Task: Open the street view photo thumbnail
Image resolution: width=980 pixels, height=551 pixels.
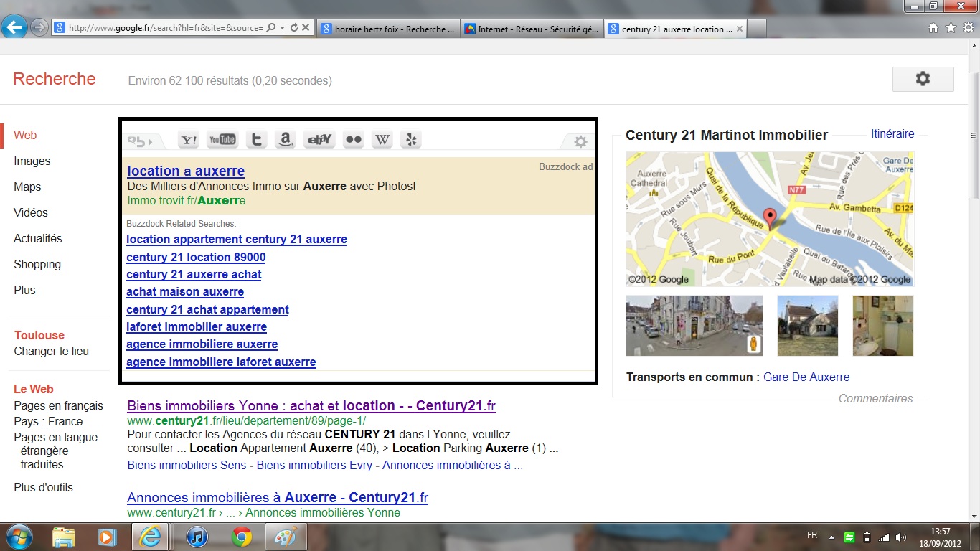Action: point(694,326)
